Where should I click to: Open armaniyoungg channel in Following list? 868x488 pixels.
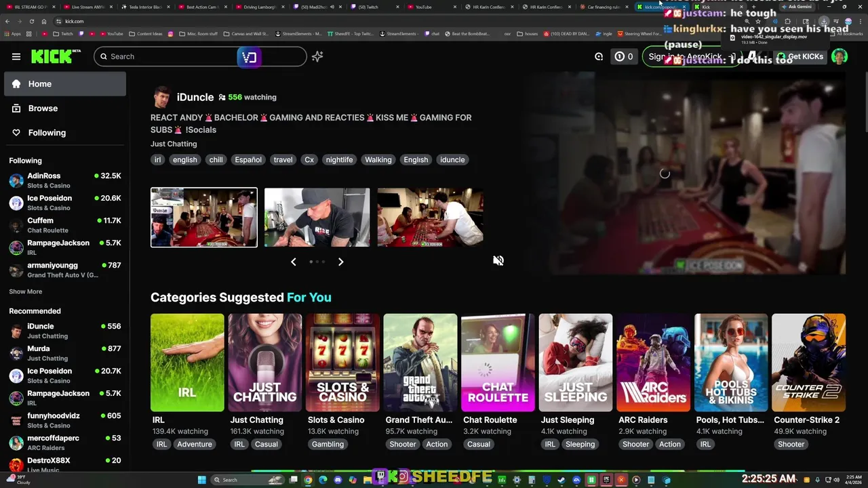point(65,270)
